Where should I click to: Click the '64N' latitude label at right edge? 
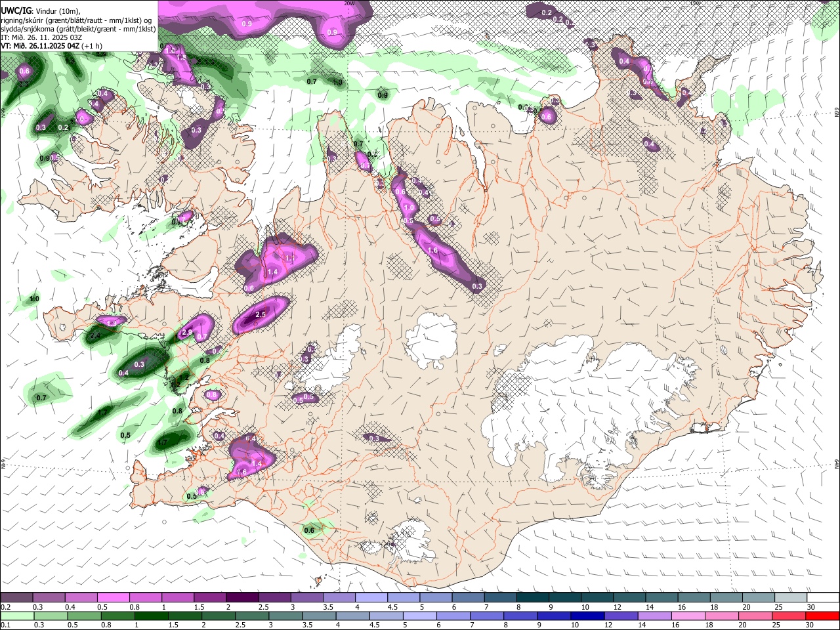(836, 463)
